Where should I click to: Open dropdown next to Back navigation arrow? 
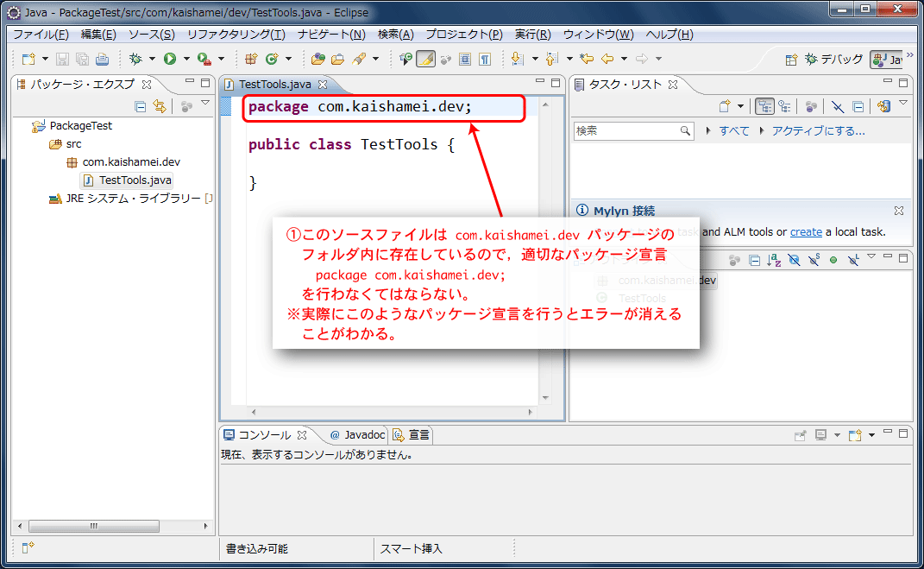[624, 59]
